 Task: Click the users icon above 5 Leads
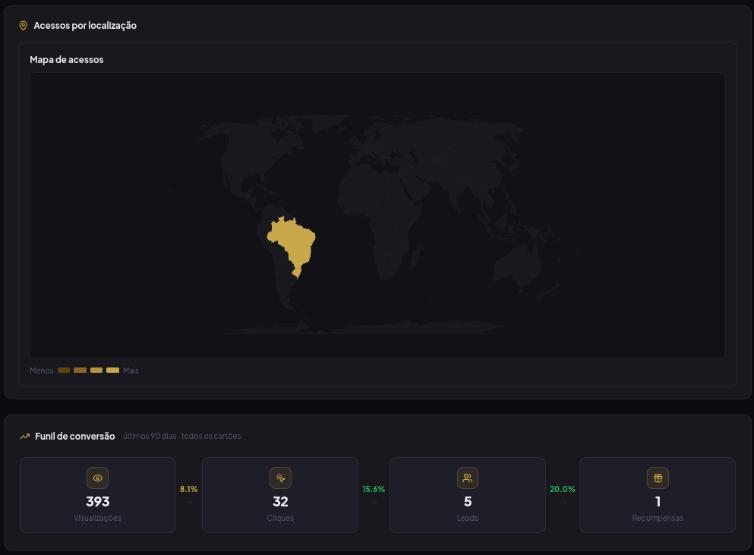click(x=467, y=478)
